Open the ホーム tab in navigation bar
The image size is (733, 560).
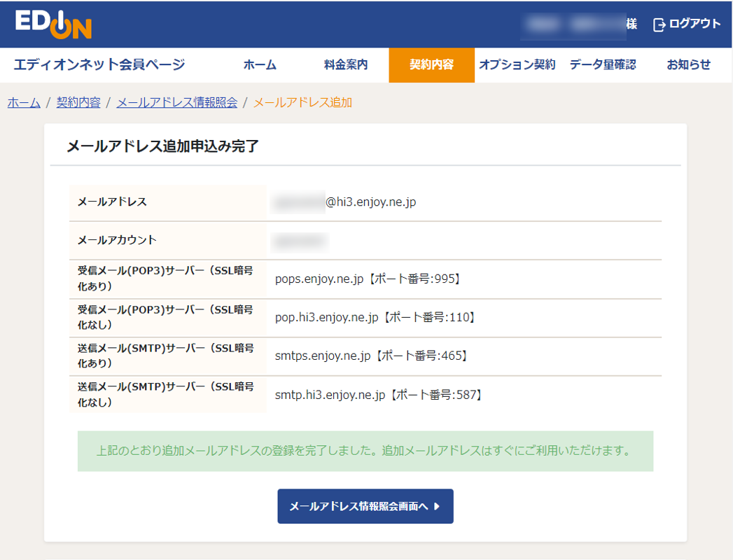(260, 65)
